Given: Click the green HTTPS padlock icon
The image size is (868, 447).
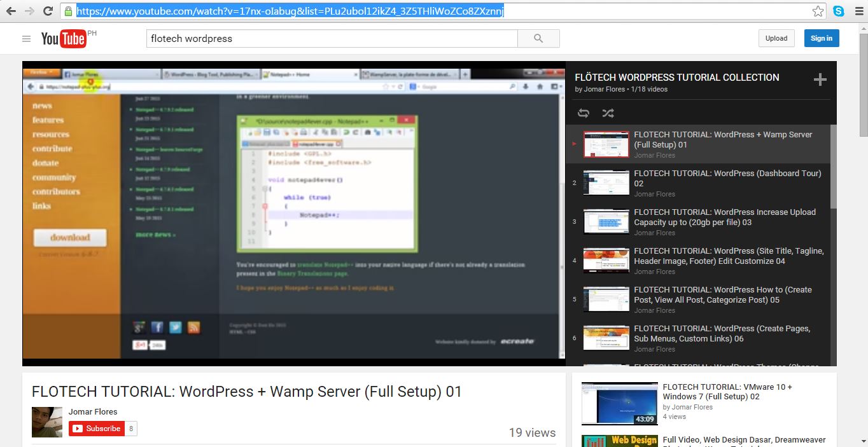Looking at the screenshot, I should (69, 11).
